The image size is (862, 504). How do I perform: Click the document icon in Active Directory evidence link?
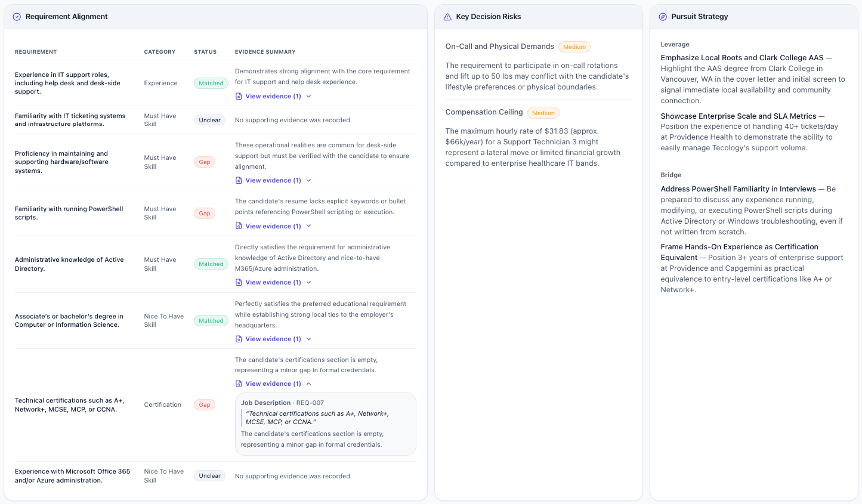239,282
